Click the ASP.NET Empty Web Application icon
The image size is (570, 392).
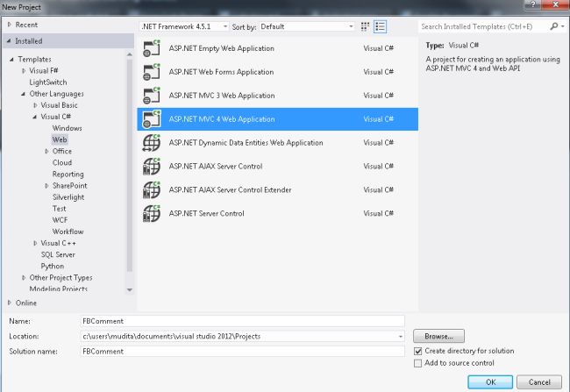point(152,48)
